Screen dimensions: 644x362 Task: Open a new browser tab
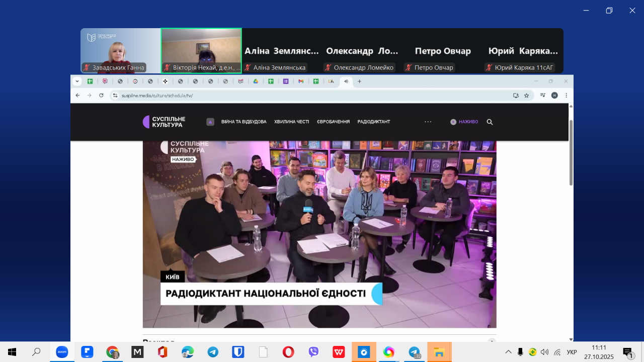coord(359,81)
